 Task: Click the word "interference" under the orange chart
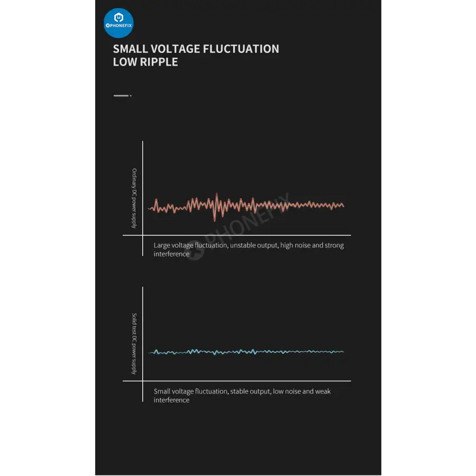171,254
